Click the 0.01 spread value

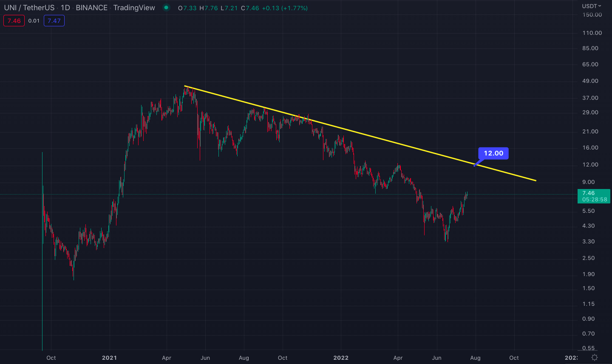[34, 21]
